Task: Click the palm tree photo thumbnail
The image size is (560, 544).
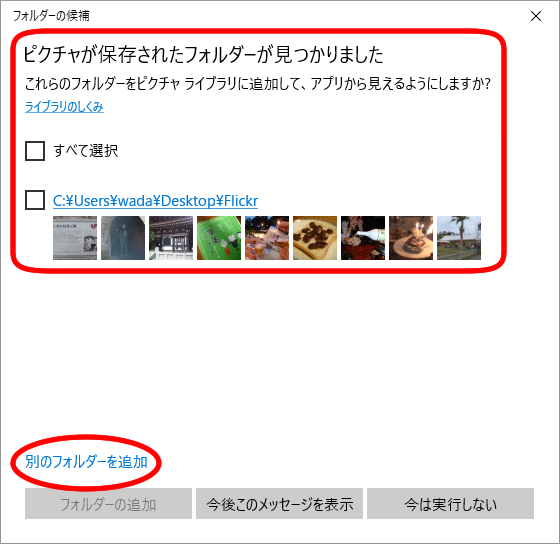Action: (x=459, y=238)
